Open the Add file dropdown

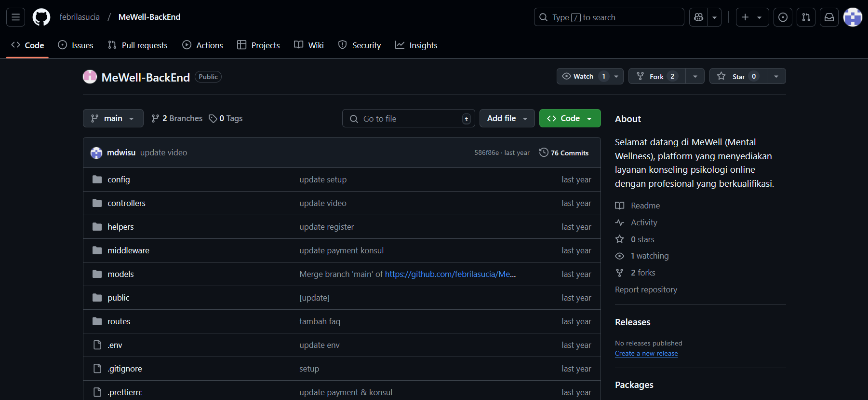(507, 118)
